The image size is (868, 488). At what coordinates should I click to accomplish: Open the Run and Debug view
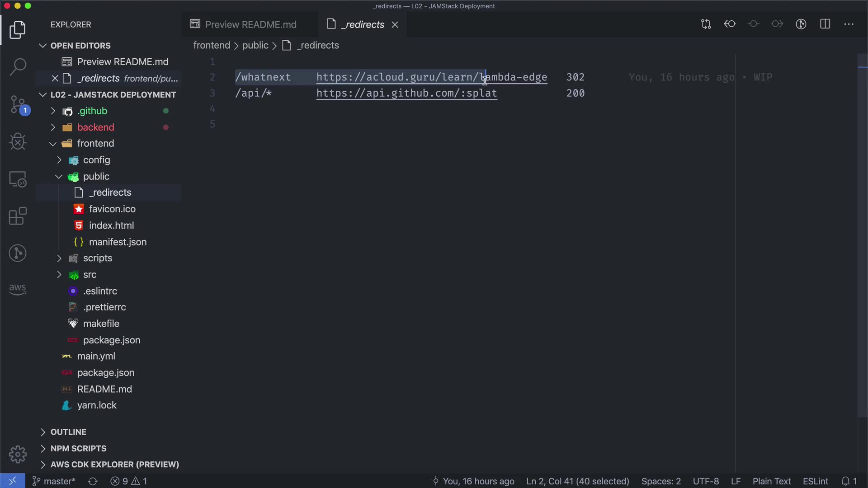coord(18,142)
